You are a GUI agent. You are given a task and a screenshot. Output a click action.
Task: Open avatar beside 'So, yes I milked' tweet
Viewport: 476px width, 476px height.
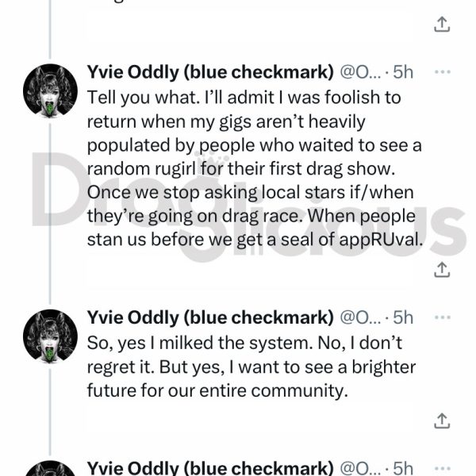[x=51, y=336]
